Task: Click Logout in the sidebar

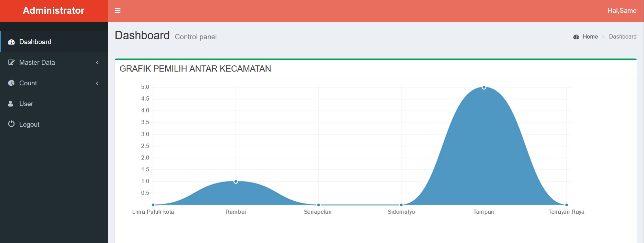Action: coord(29,124)
